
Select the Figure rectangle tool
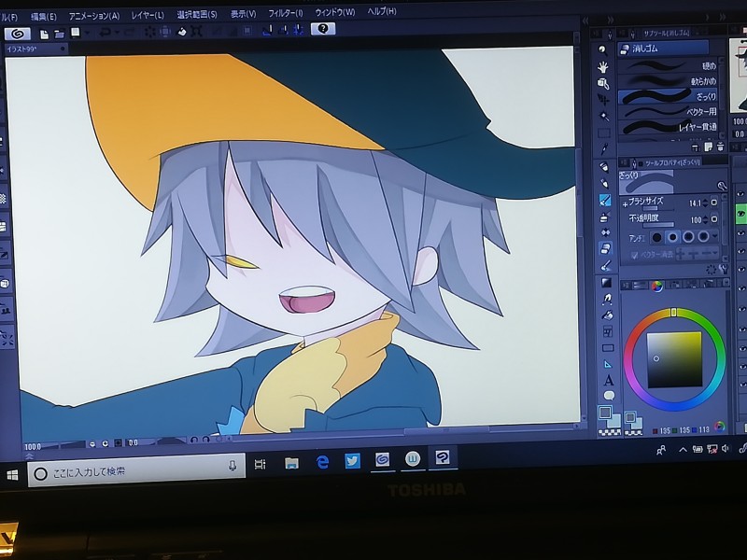(608, 347)
